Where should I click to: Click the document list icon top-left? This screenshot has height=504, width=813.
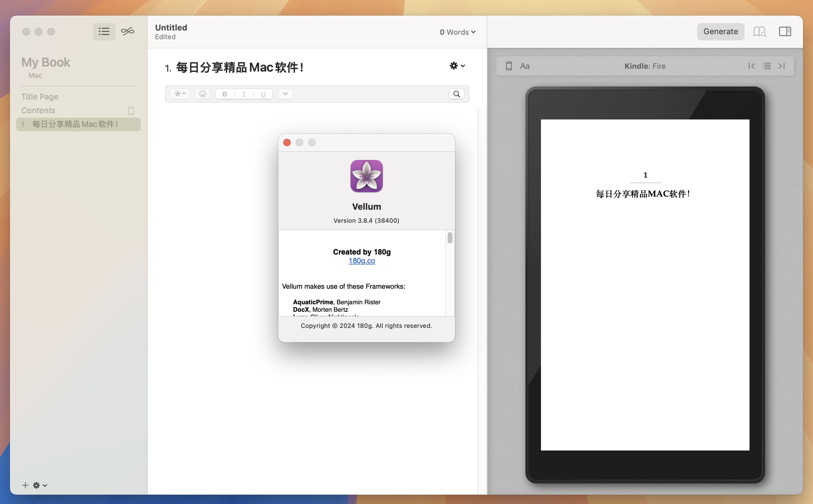point(104,31)
